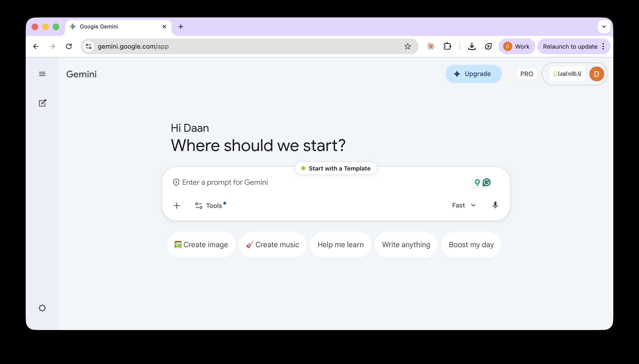Click the lightning bolt performance icon

[488, 46]
